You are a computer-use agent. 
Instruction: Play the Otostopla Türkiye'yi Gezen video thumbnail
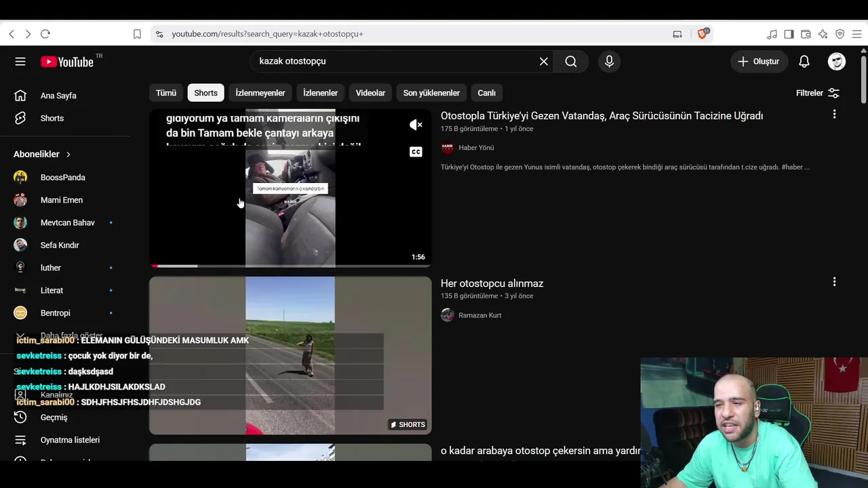(290, 188)
